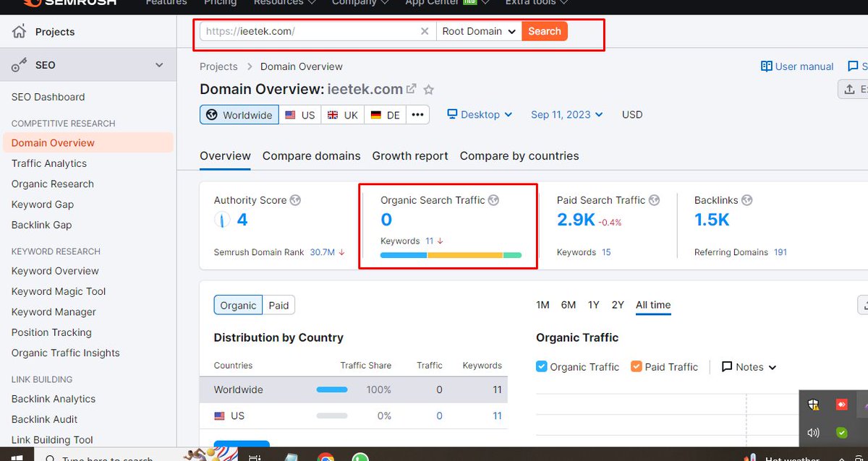Select the Worldwide row in country table
This screenshot has height=461, width=868.
coord(354,389)
